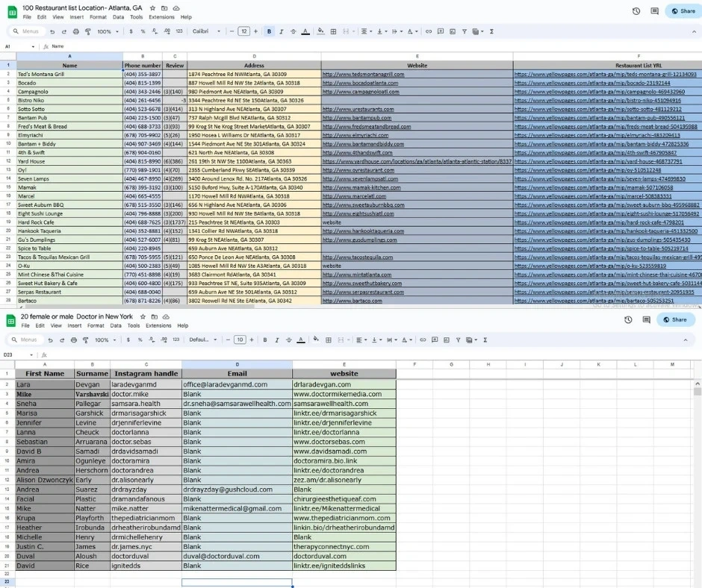Click Menus search box in Restaurant sheet
This screenshot has width=702, height=588.
(28, 31)
